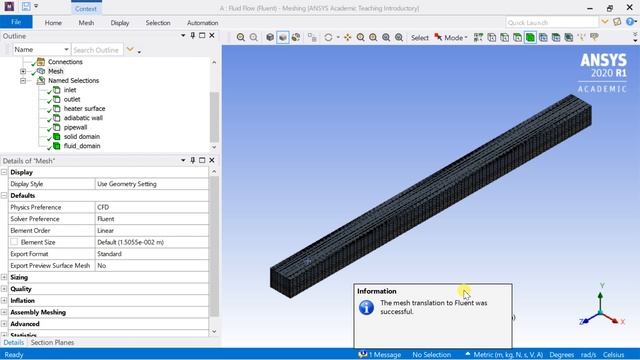Click the Metric units in status bar
This screenshot has height=360, width=640.
[508, 355]
